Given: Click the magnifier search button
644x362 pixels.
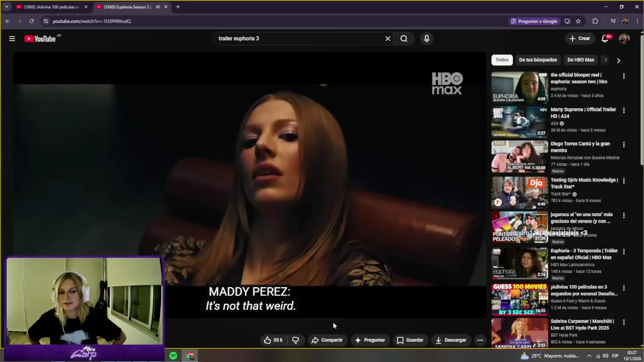Looking at the screenshot, I should tap(404, 39).
